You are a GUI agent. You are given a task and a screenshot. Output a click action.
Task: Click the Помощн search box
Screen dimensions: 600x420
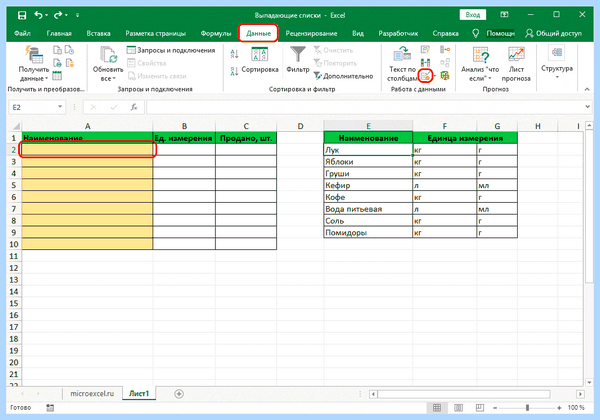coord(500,33)
